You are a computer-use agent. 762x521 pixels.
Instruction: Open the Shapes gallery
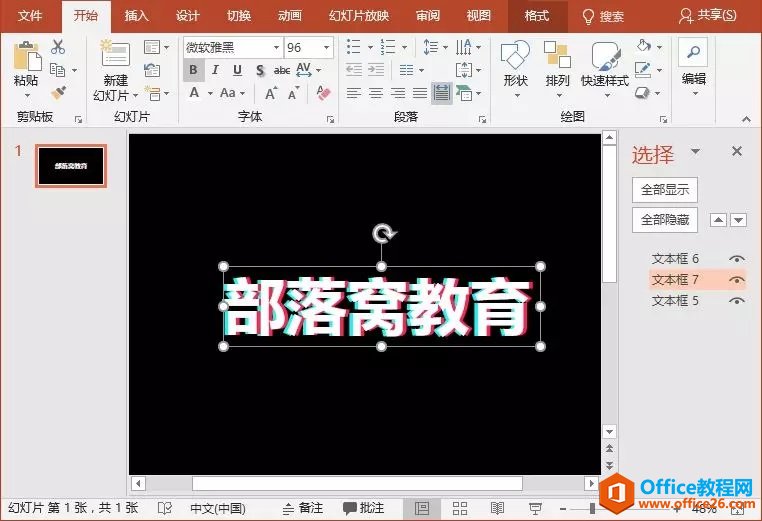point(515,69)
